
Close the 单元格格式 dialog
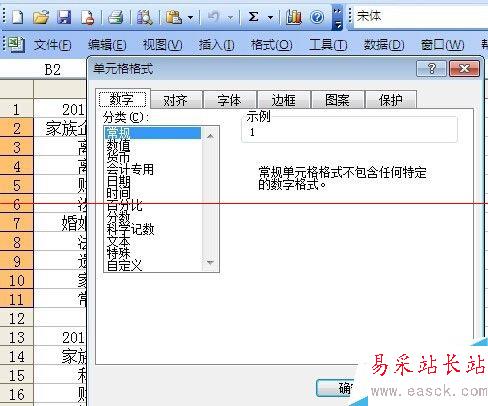tap(464, 69)
